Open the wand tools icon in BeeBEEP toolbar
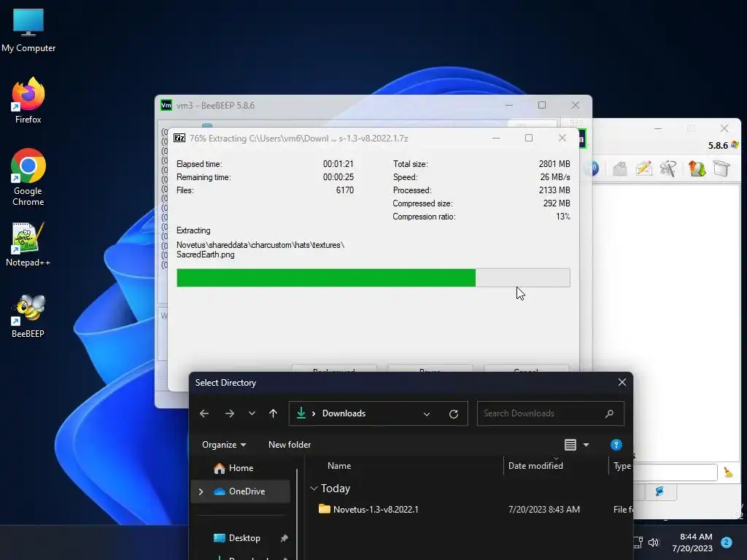 pos(668,168)
